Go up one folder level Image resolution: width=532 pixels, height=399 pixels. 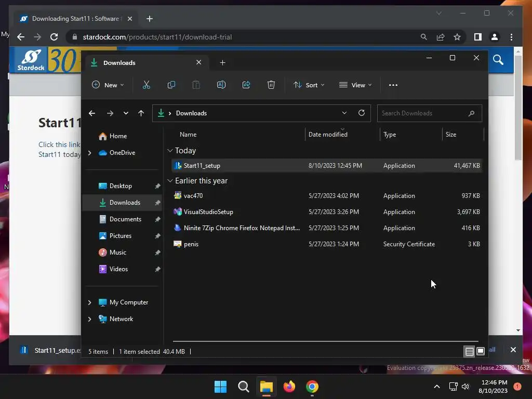[x=141, y=113]
